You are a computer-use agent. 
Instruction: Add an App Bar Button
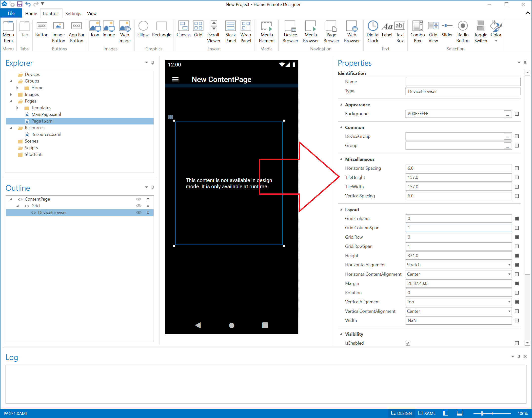[77, 32]
